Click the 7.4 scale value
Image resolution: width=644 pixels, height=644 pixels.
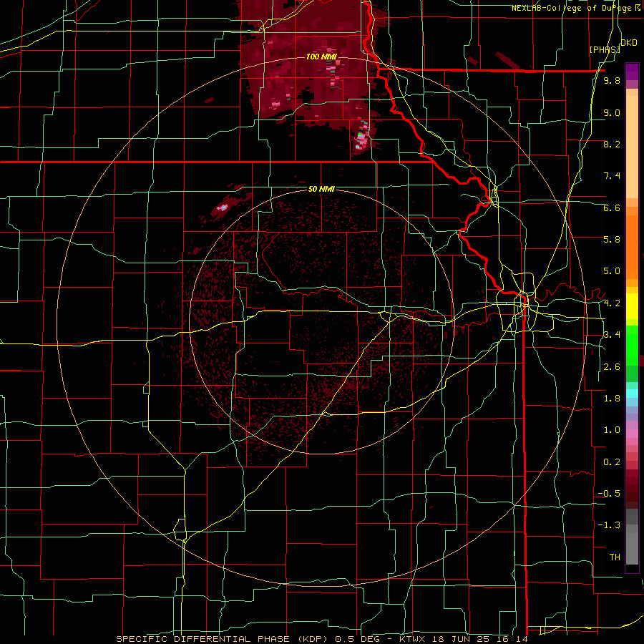(612, 176)
